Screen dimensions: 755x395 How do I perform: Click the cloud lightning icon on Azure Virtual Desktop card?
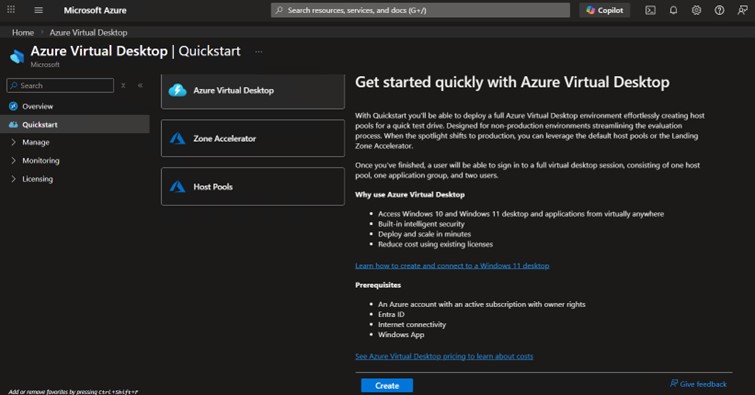(177, 90)
